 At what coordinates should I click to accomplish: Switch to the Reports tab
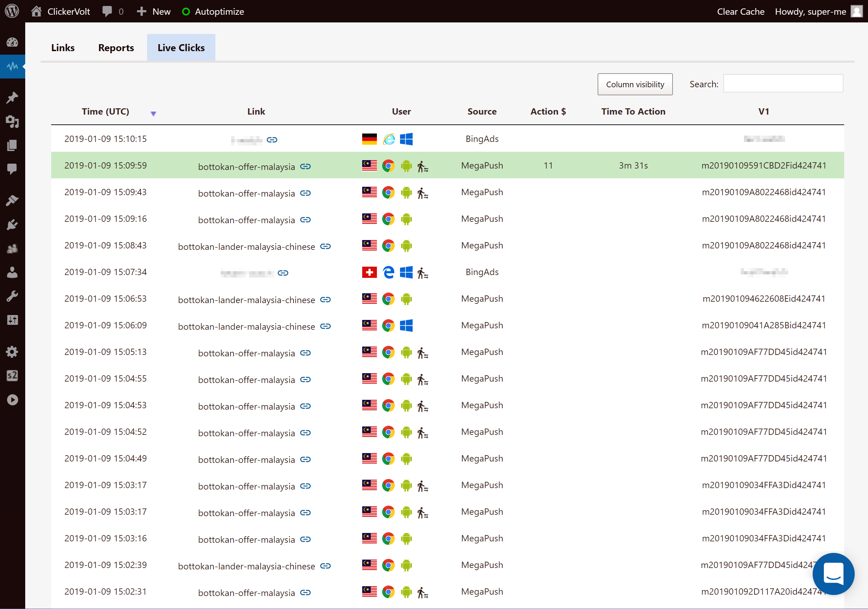pos(116,48)
